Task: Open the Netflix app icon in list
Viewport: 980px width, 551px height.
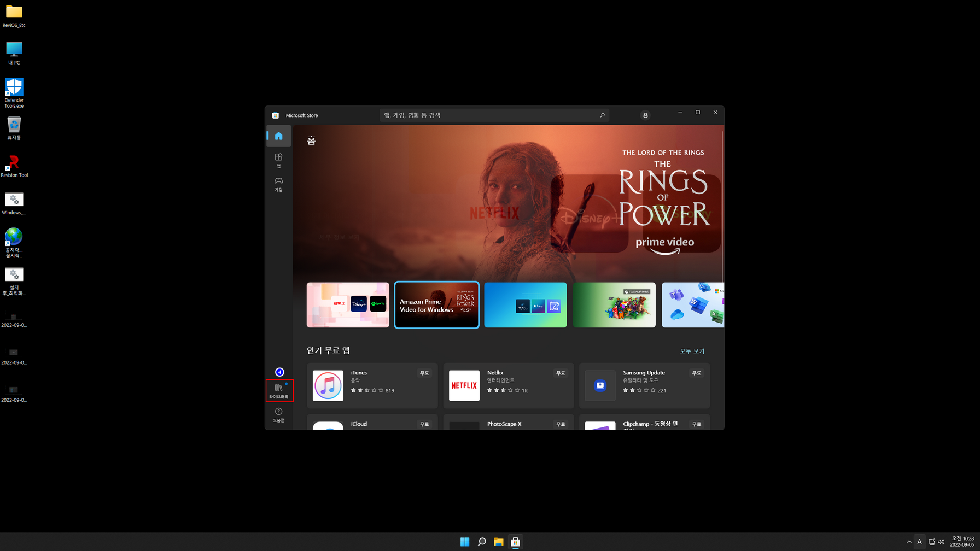Action: tap(464, 385)
